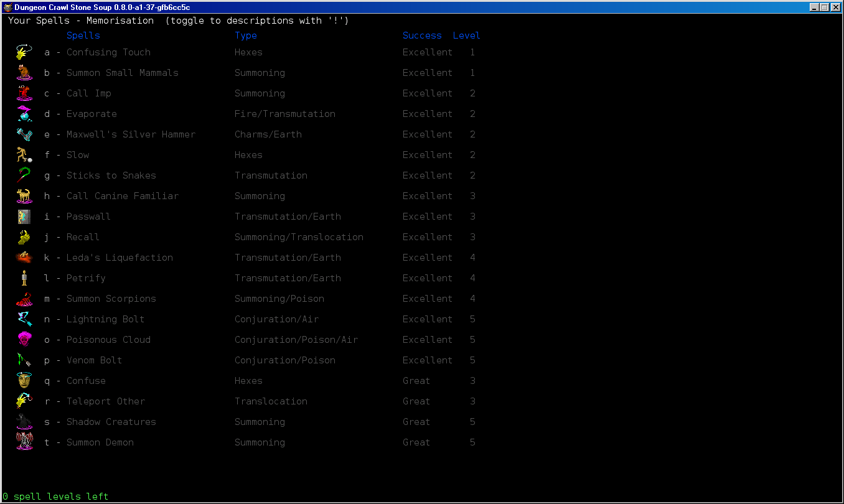Pick the Petrify spell name

point(86,278)
